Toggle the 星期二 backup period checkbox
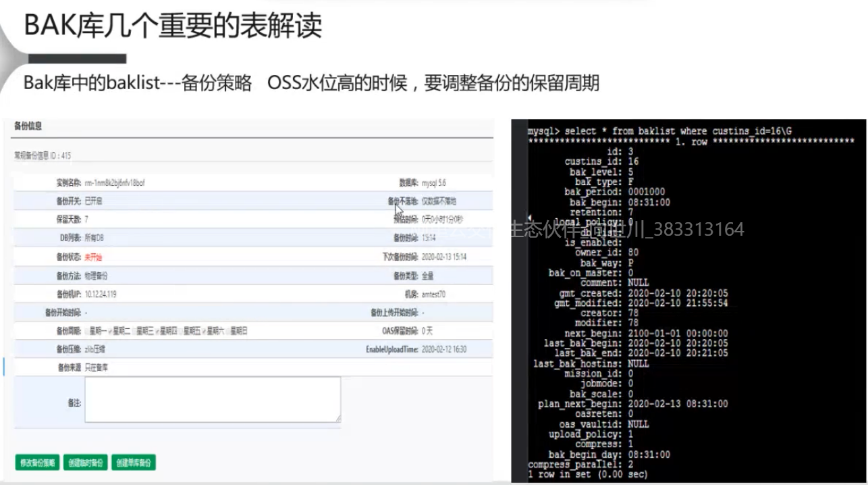Image resolution: width=868 pixels, height=485 pixels. click(111, 331)
